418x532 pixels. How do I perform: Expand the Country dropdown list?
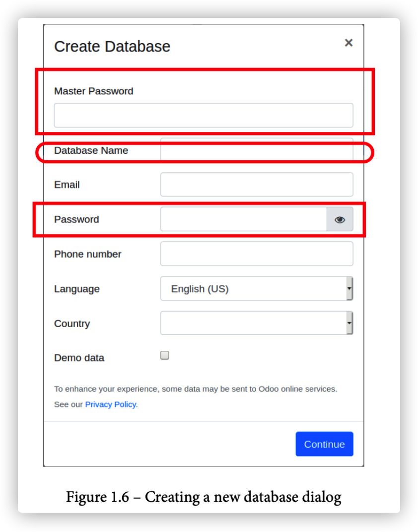(257, 323)
